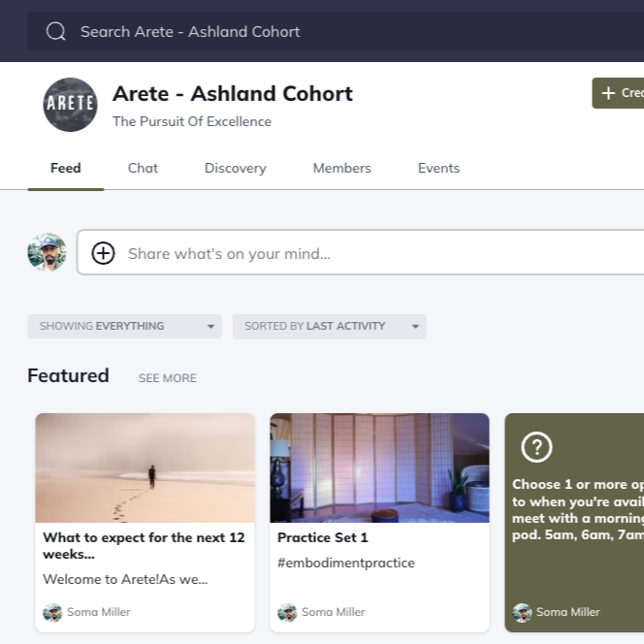644x644 pixels.
Task: Click See More next to Featured
Action: pos(168,378)
